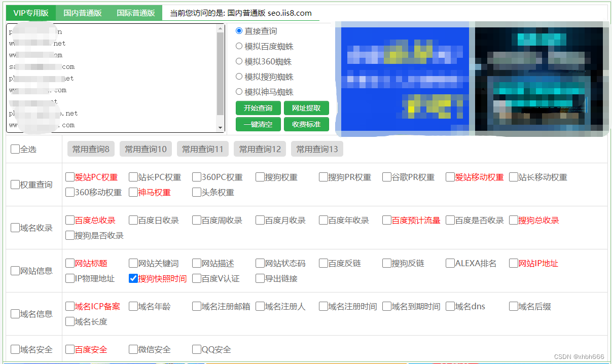Clear the list with 一键清空

click(x=258, y=124)
